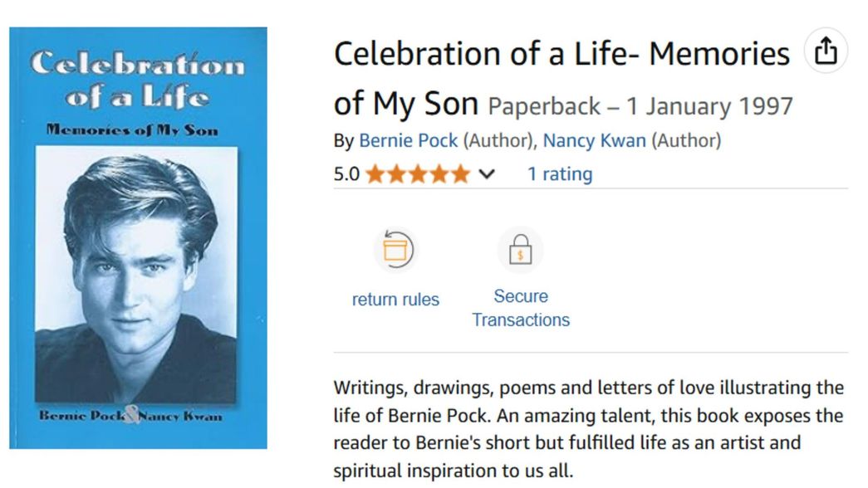Click the 5.0 rating score number
The height and width of the screenshot is (488, 868).
pyautogui.click(x=346, y=174)
